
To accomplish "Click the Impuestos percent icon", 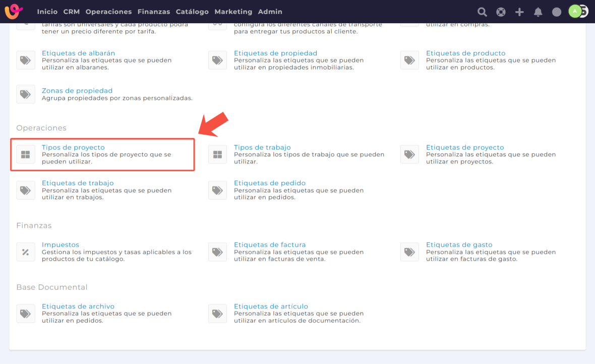I will [x=26, y=252].
